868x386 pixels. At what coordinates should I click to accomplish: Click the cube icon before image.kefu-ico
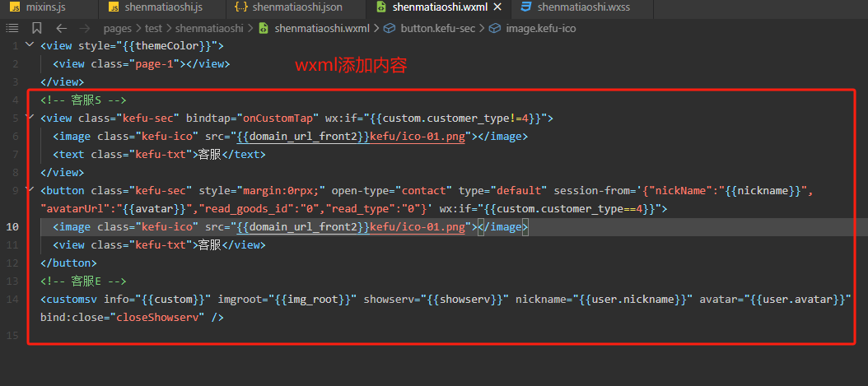(x=495, y=28)
